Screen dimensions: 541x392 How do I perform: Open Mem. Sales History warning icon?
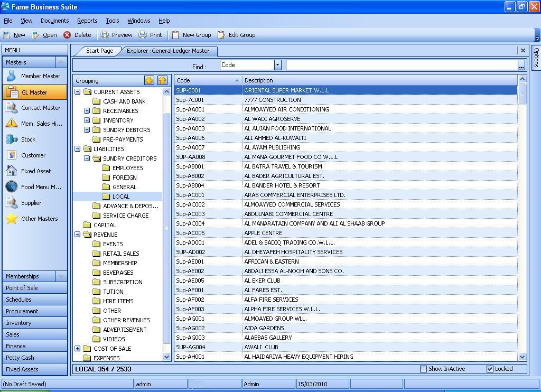click(x=12, y=123)
